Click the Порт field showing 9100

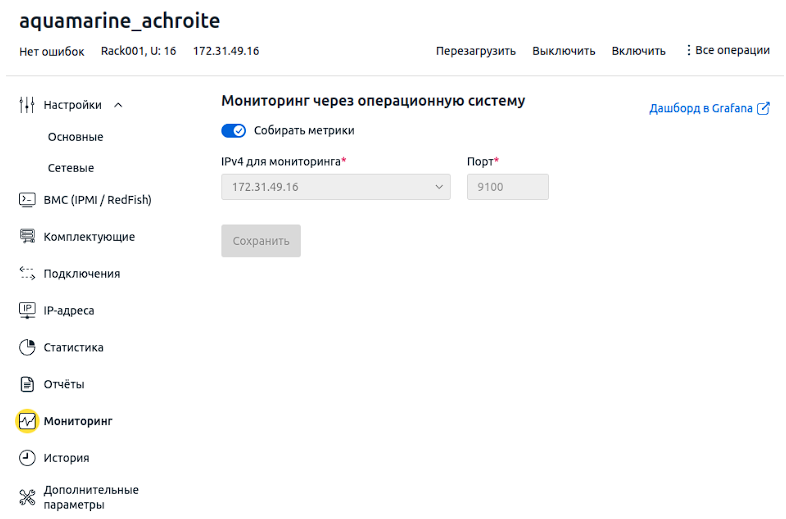508,187
